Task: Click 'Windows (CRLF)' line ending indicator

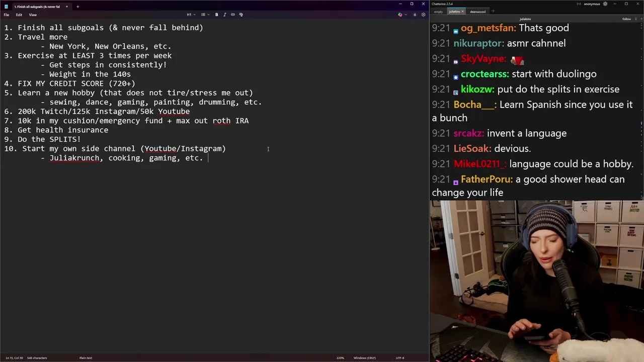Action: click(x=364, y=358)
